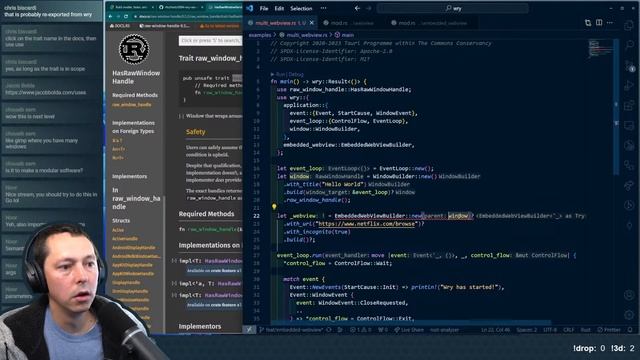Open the Search view in the activity bar

tap(629, 45)
